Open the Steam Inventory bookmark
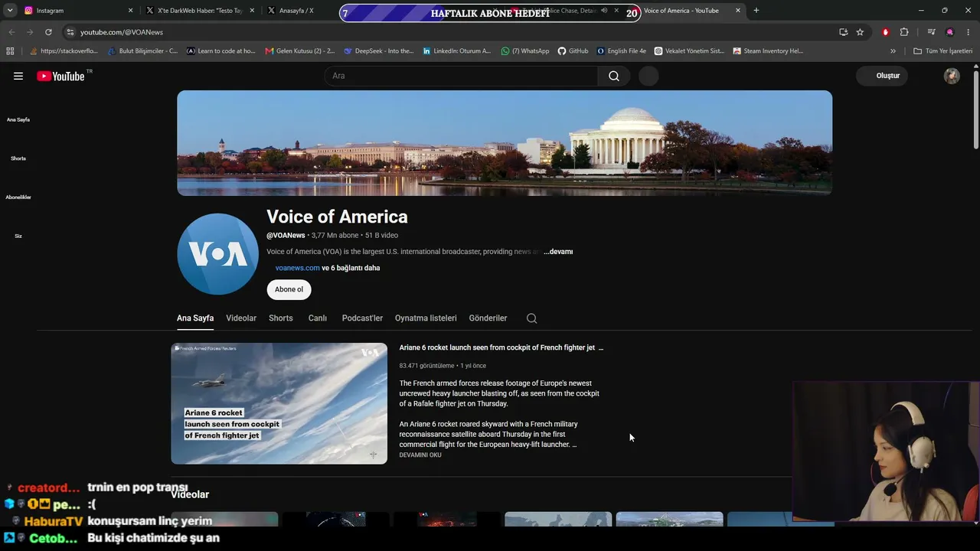 768,51
